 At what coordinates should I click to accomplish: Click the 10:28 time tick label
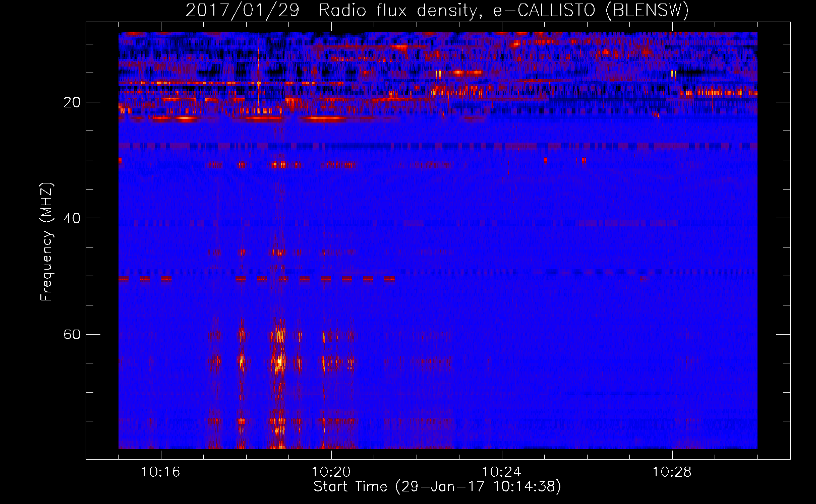(x=672, y=472)
